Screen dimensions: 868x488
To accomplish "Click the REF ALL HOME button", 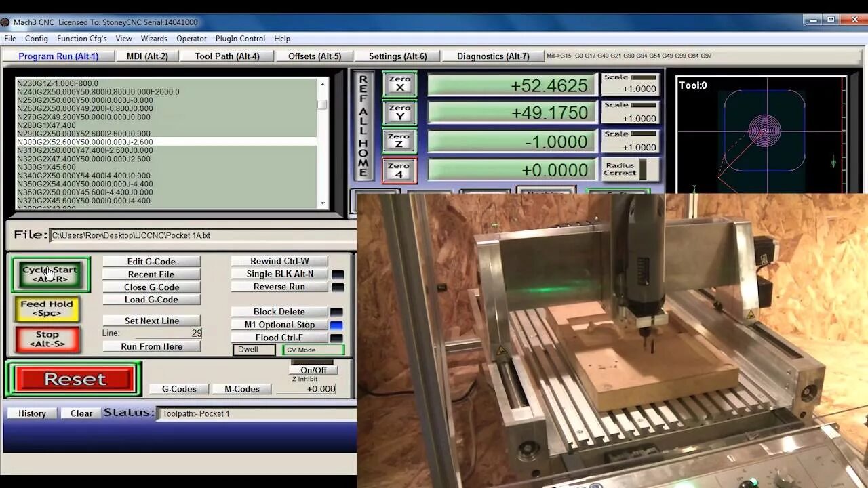I will [363, 126].
